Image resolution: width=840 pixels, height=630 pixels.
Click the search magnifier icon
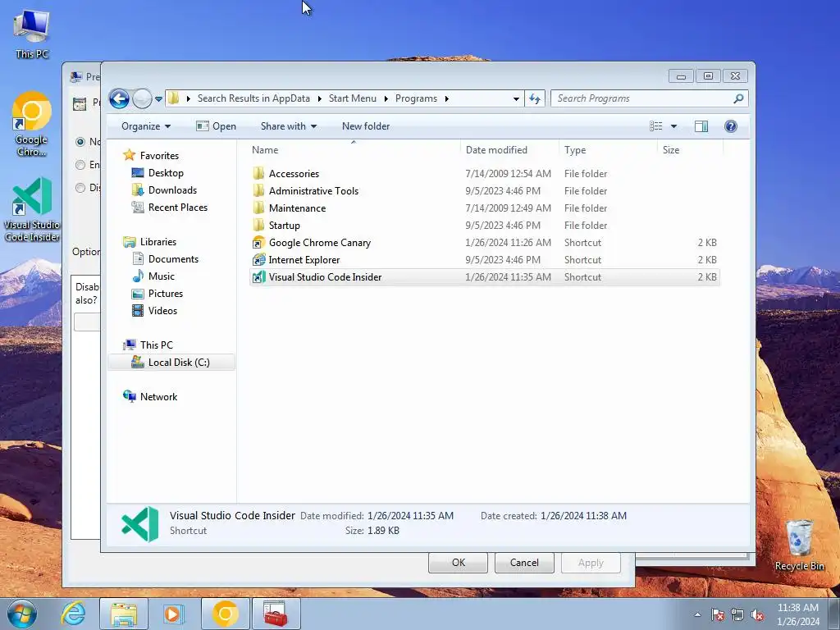[738, 98]
